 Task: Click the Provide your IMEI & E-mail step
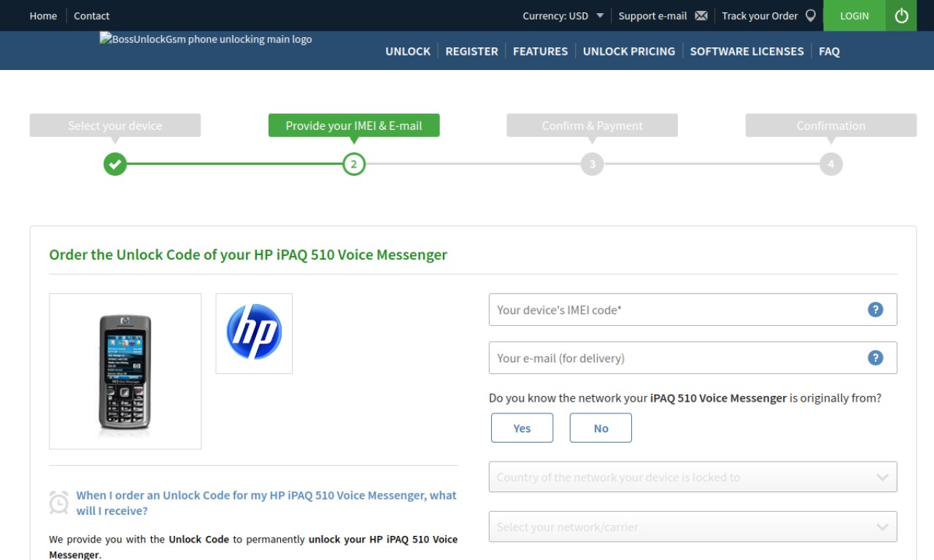coord(354,125)
